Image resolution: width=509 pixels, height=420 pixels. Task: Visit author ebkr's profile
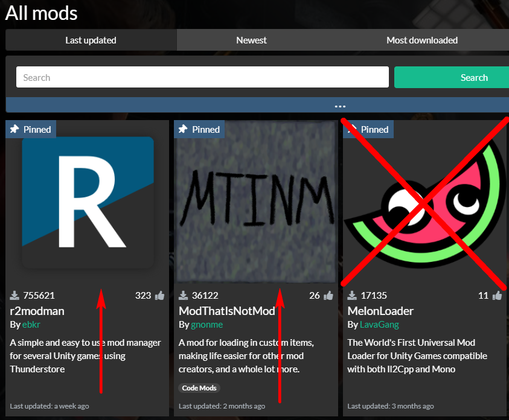(x=31, y=325)
